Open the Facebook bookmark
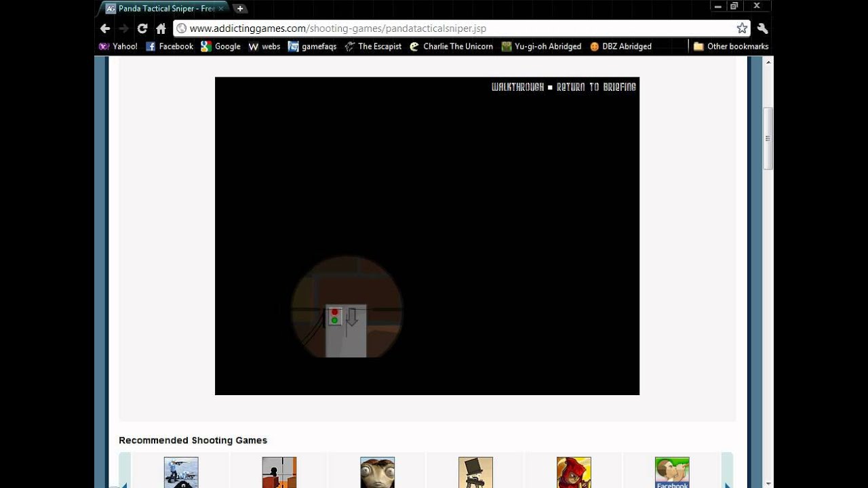Image resolution: width=868 pixels, height=488 pixels. [170, 47]
